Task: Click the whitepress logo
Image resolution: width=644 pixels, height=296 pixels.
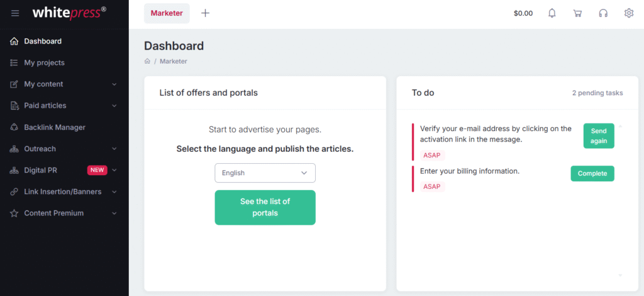Action: pos(69,13)
